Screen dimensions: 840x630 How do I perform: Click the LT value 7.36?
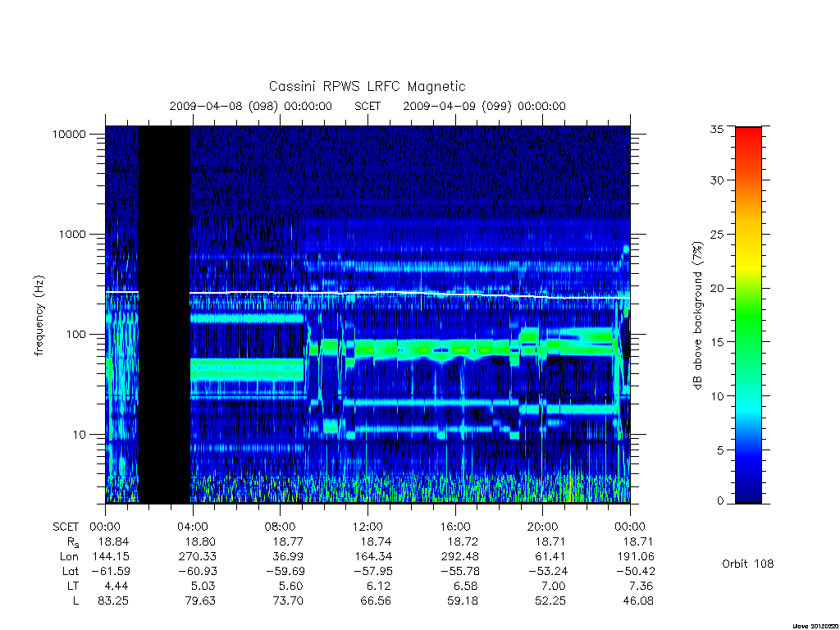(641, 586)
